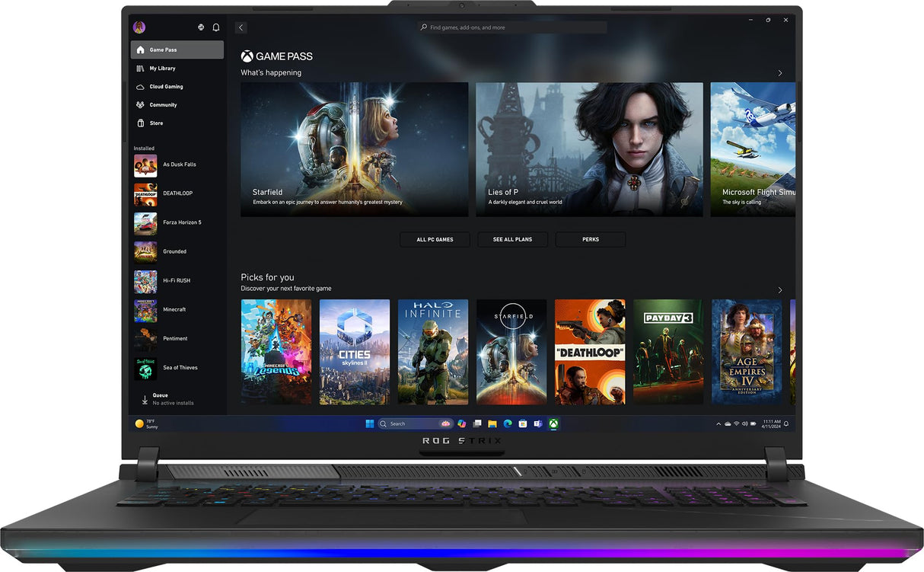Open the Windows Start button
Image resolution: width=924 pixels, height=572 pixels.
click(x=369, y=423)
